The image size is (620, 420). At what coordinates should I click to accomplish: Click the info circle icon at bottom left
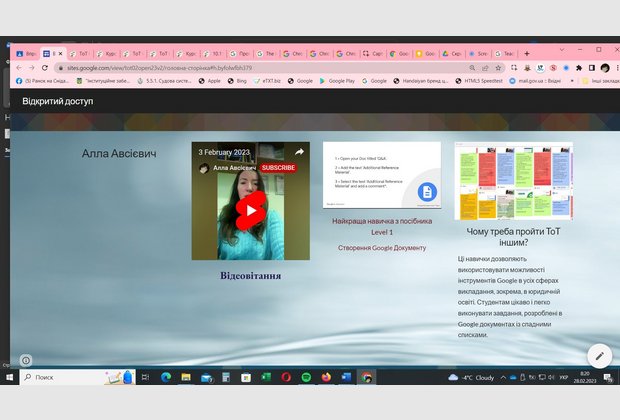point(26,360)
